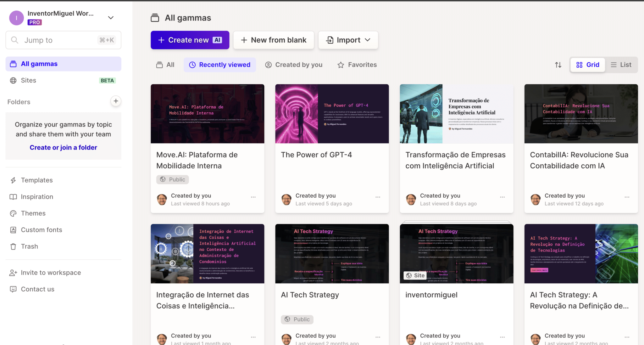Open more options for The Power of GPT-4
Image resolution: width=644 pixels, height=345 pixels.
coord(378,197)
